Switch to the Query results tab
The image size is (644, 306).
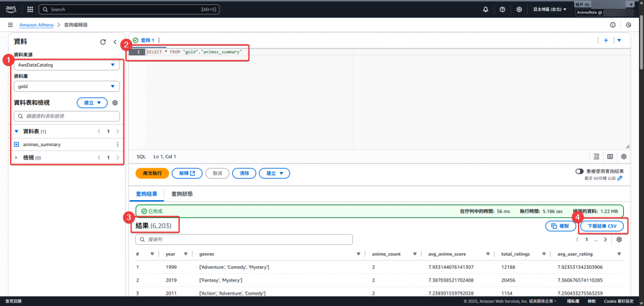tap(146, 194)
